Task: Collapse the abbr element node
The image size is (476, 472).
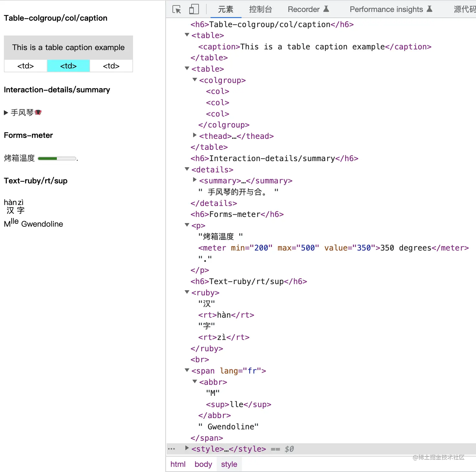Action: (195, 382)
